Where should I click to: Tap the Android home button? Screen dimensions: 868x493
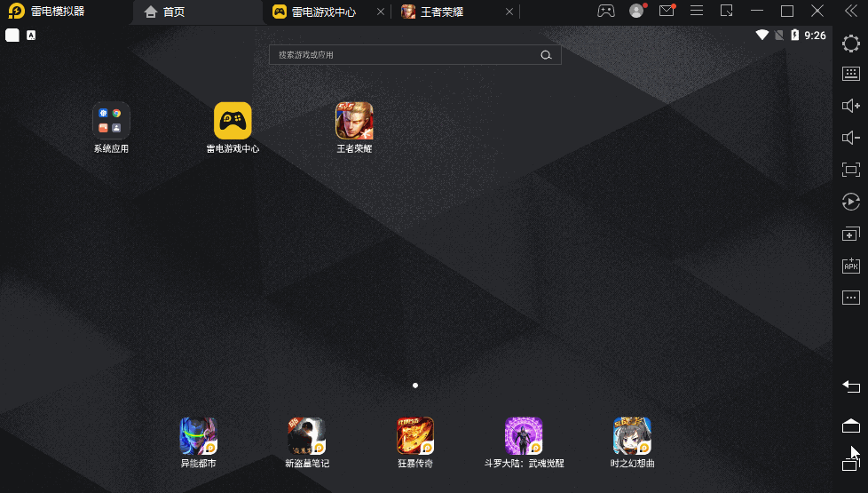851,425
